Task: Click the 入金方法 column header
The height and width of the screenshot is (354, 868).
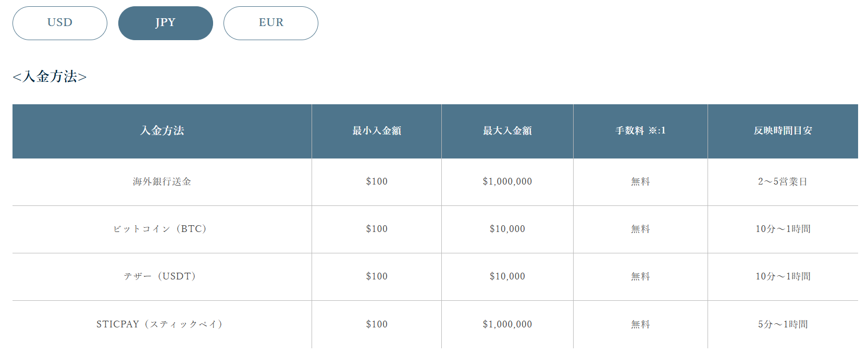Action: [x=162, y=131]
